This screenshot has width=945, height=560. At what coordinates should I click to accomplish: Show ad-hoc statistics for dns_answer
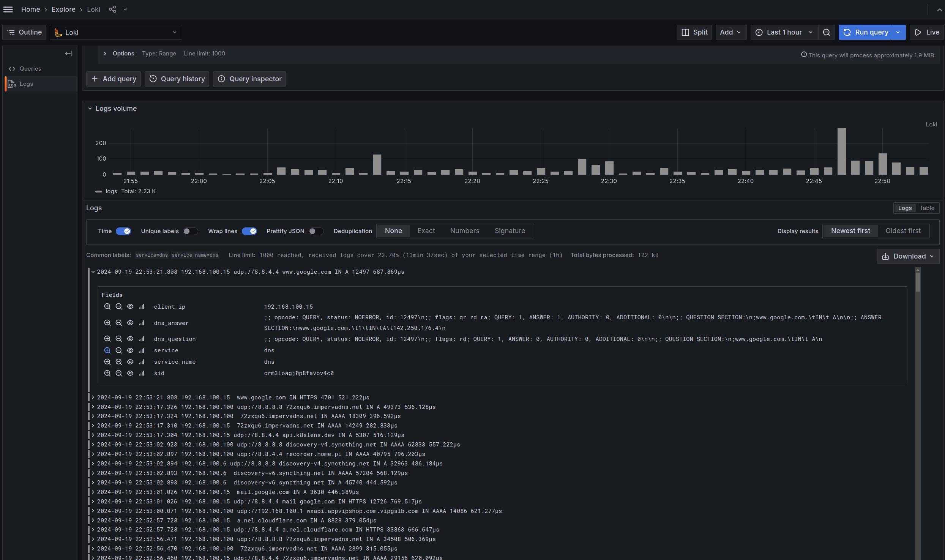(142, 323)
